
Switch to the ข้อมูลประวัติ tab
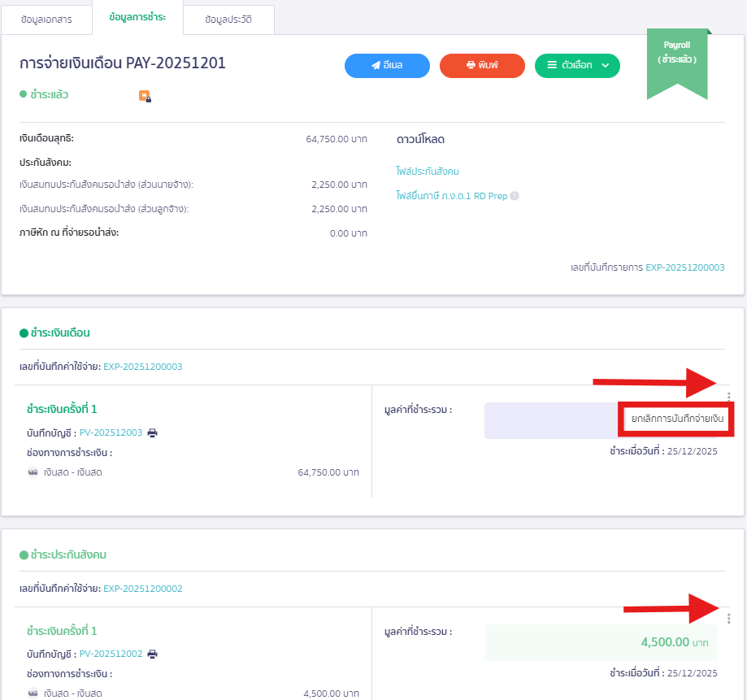click(228, 20)
